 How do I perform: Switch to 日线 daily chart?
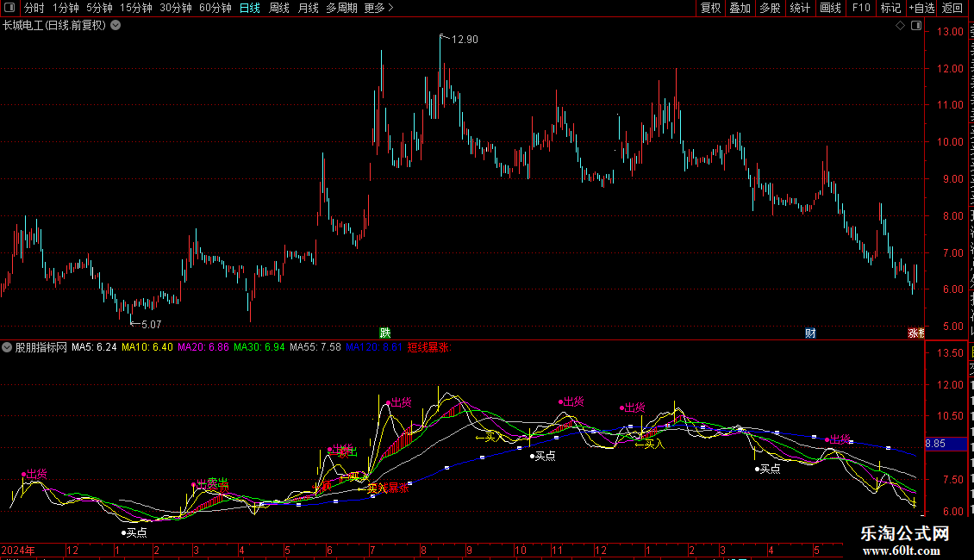pos(250,8)
